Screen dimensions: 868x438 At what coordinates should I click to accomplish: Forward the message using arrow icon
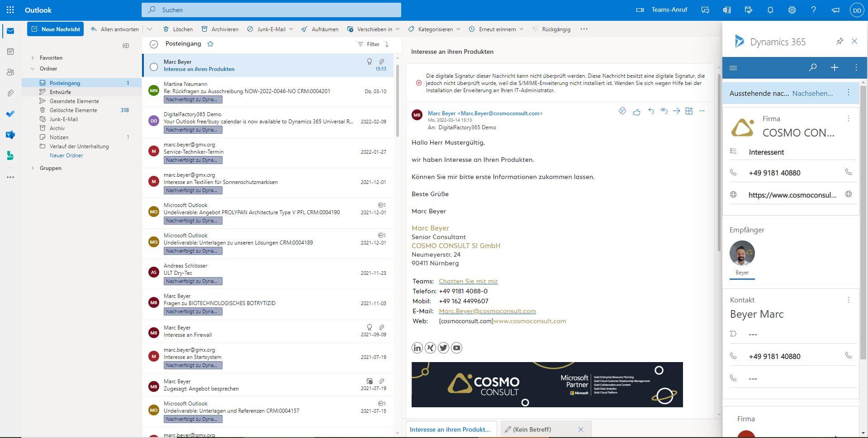click(x=676, y=111)
